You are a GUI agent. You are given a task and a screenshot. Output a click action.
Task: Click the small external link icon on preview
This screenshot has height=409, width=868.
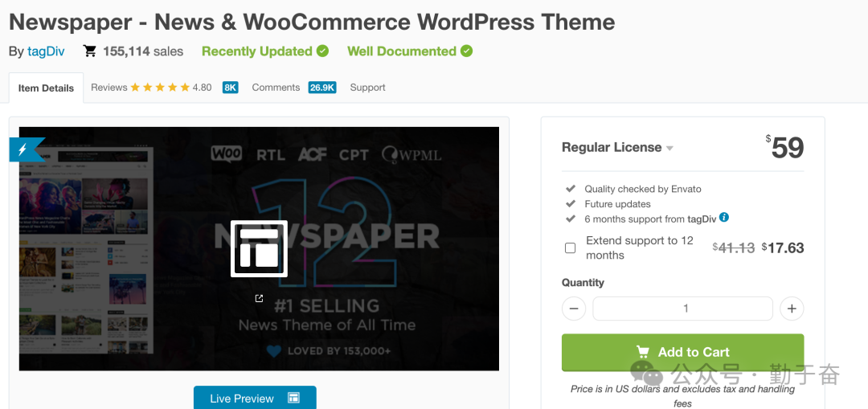coord(259,298)
